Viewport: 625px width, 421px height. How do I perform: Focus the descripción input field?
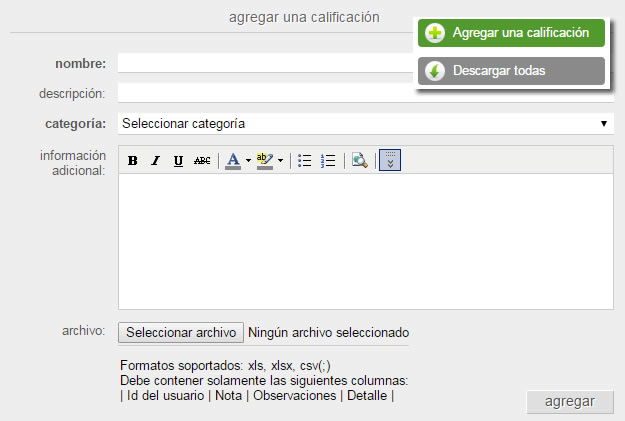(265, 94)
